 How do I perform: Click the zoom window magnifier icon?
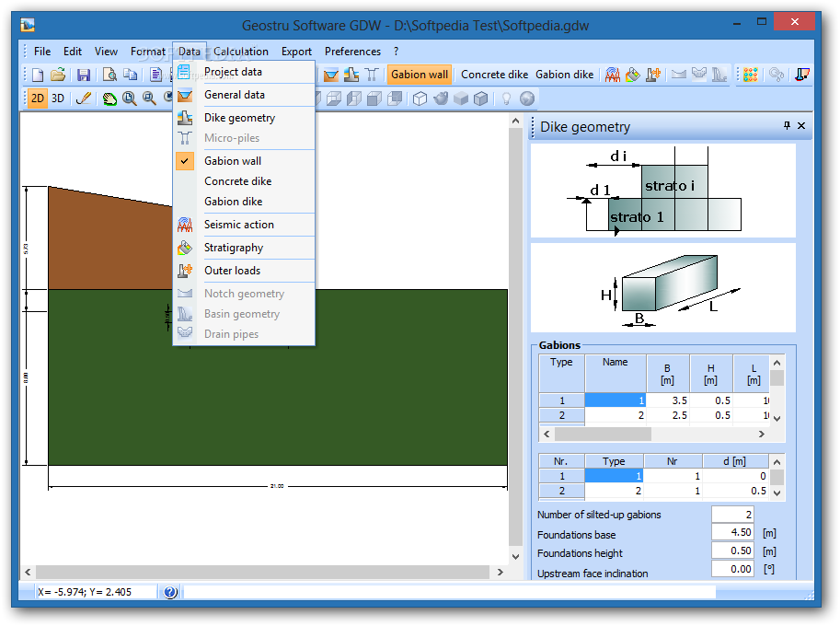[x=149, y=99]
